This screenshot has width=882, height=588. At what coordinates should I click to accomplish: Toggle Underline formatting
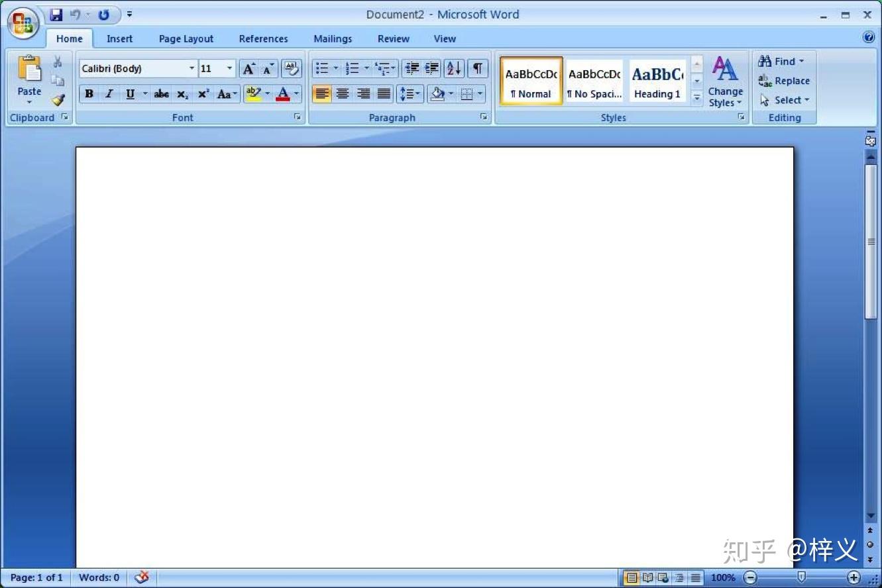point(130,94)
